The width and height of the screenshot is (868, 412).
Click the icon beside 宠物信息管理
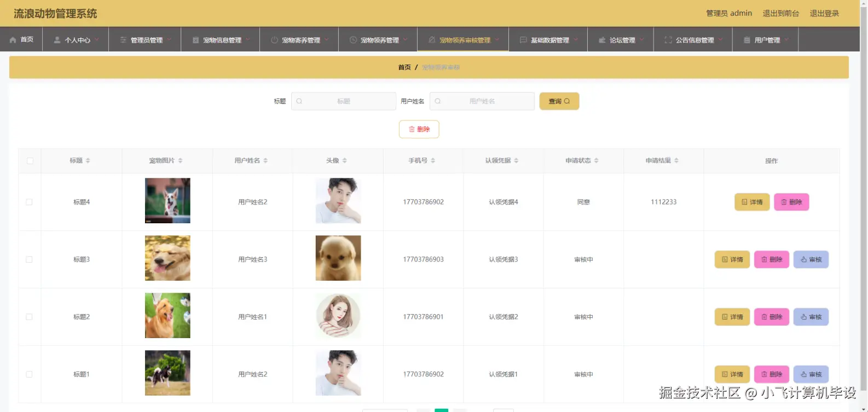click(x=195, y=40)
